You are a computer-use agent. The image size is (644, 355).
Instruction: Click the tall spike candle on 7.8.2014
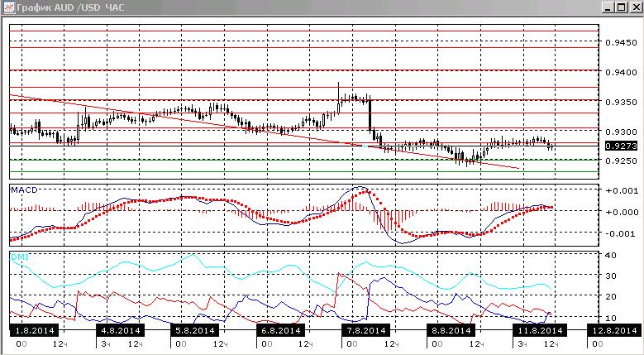pos(338,98)
